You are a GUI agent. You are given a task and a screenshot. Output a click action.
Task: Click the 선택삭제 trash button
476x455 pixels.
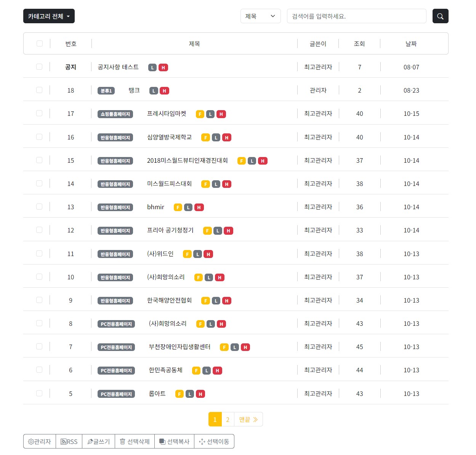[x=135, y=441]
